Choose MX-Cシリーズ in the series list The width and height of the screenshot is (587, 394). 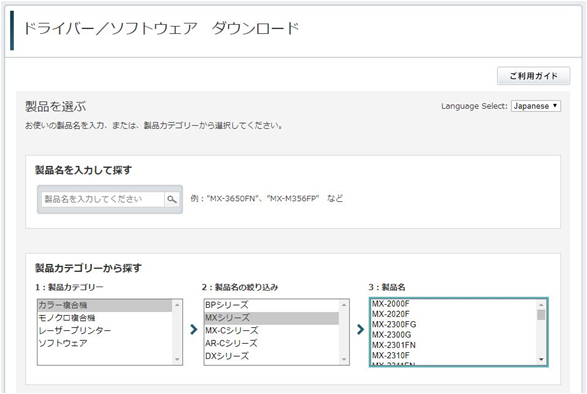(271, 331)
